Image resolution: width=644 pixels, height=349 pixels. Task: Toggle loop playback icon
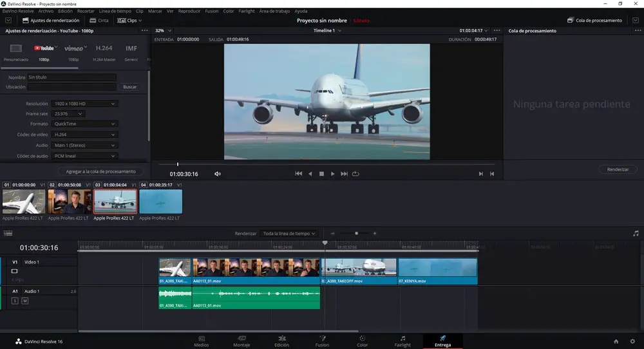[x=355, y=174]
